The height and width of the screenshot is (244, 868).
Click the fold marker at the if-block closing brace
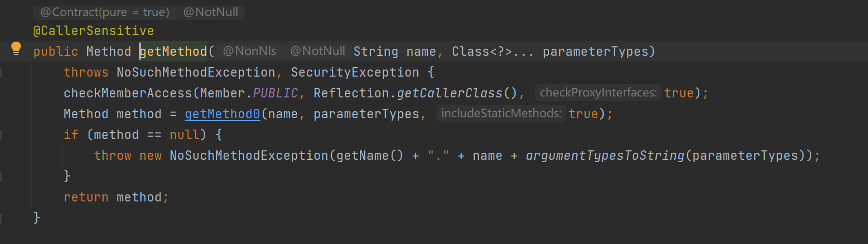coord(1,176)
